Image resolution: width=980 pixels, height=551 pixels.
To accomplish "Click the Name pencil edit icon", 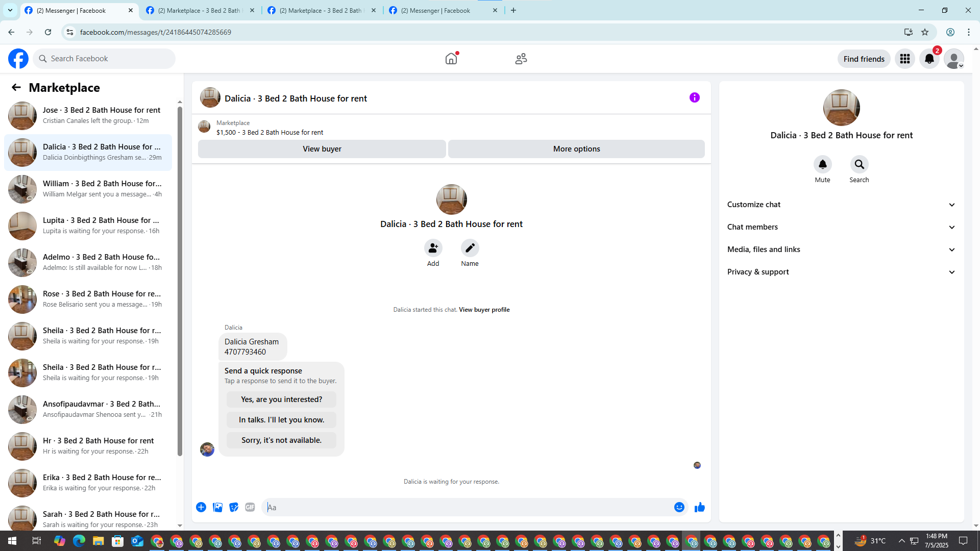I will pos(470,248).
